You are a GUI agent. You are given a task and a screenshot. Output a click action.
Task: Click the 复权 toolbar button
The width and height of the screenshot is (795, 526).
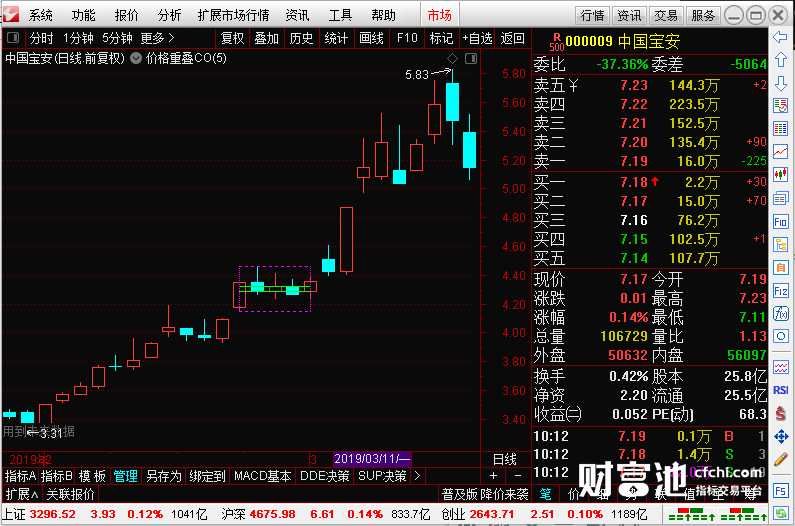(232, 38)
